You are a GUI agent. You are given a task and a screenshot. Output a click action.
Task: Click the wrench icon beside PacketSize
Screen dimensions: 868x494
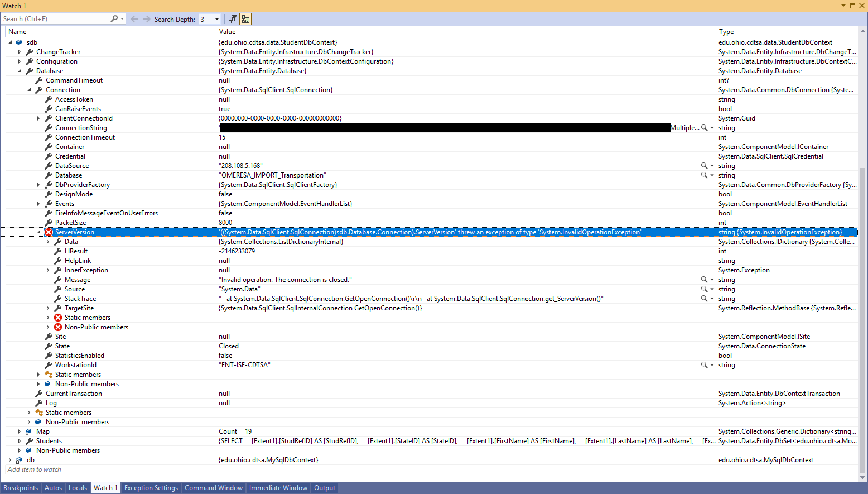[x=49, y=223]
